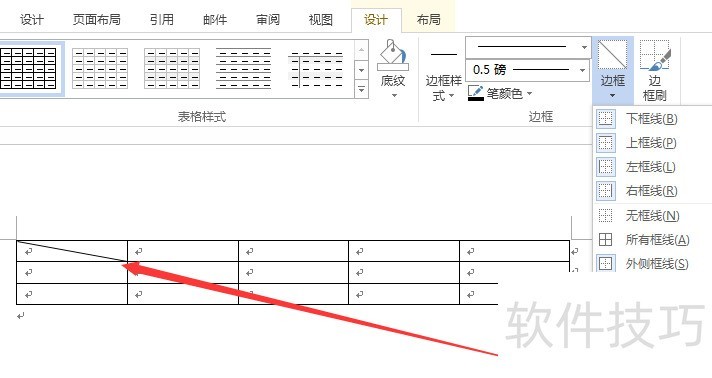Open the 底纹 shading dropdown arrow
Image resolution: width=712 pixels, height=378 pixels.
(394, 95)
